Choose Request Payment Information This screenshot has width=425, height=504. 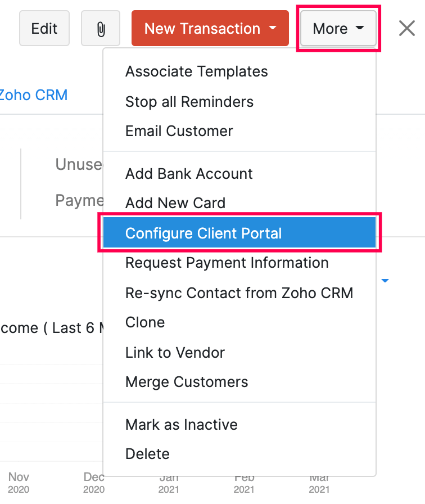point(227,263)
